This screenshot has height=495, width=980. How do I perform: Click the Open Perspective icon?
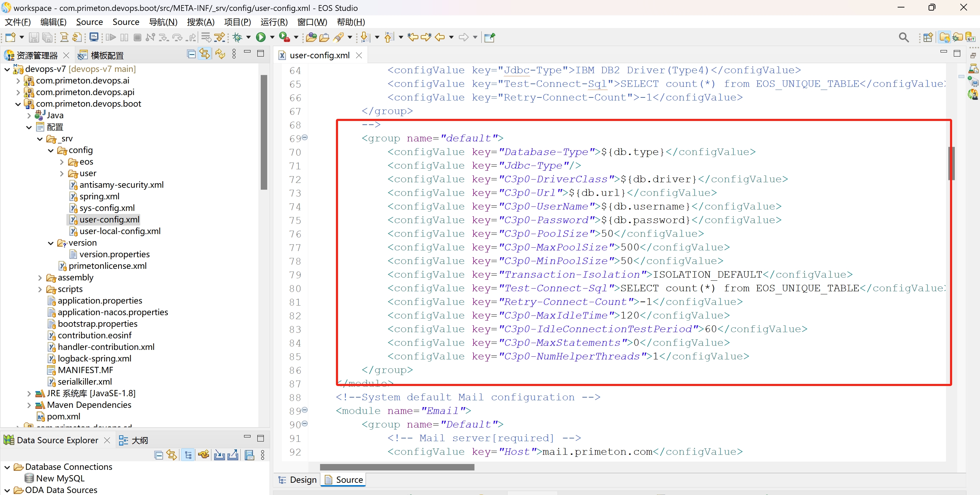[928, 37]
